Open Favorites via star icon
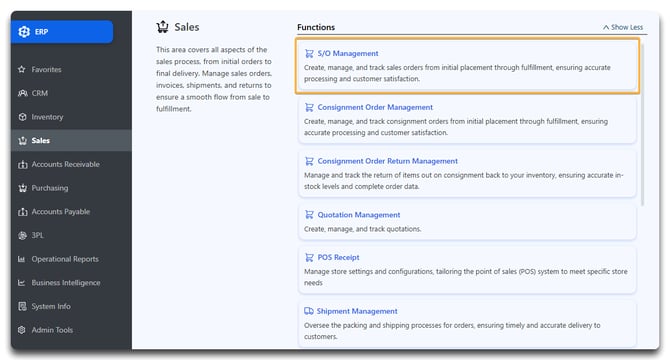 point(22,69)
